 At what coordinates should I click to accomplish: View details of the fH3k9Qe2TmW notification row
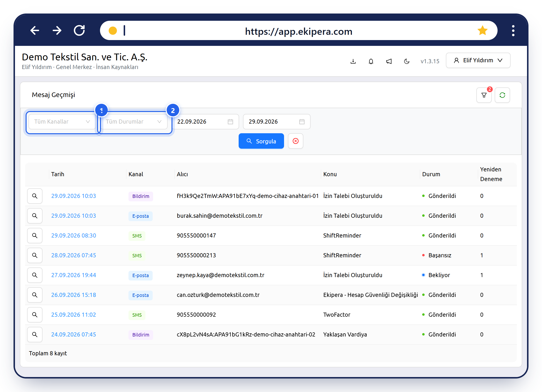pos(35,196)
